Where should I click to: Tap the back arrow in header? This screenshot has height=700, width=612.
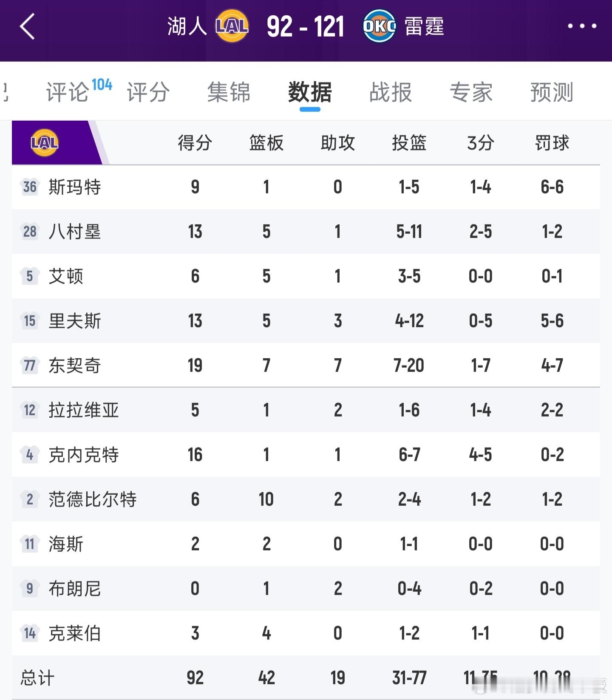(x=27, y=26)
